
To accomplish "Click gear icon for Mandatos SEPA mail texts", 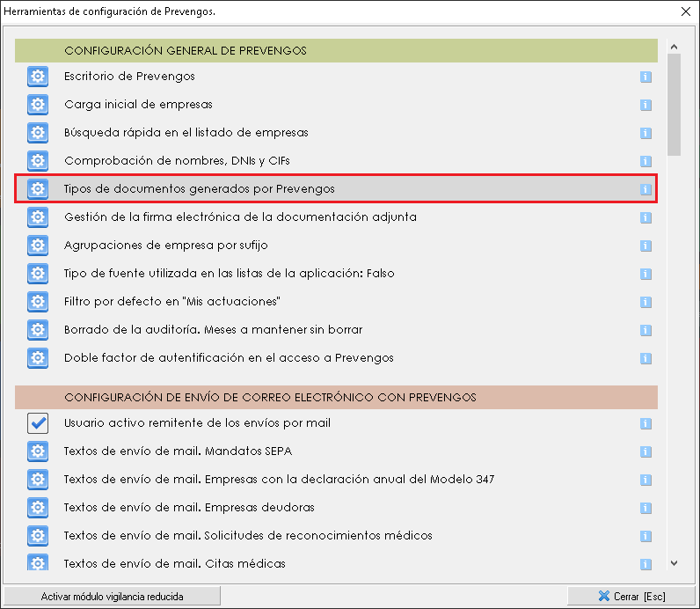I will [x=38, y=451].
